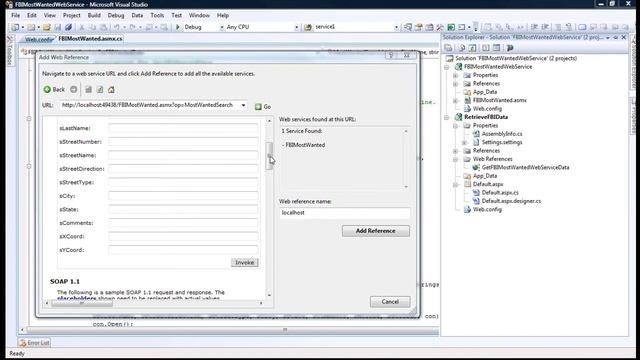640x360 pixels.
Task: Click the dialog page vertical scrollbar thumb
Action: click(x=269, y=156)
